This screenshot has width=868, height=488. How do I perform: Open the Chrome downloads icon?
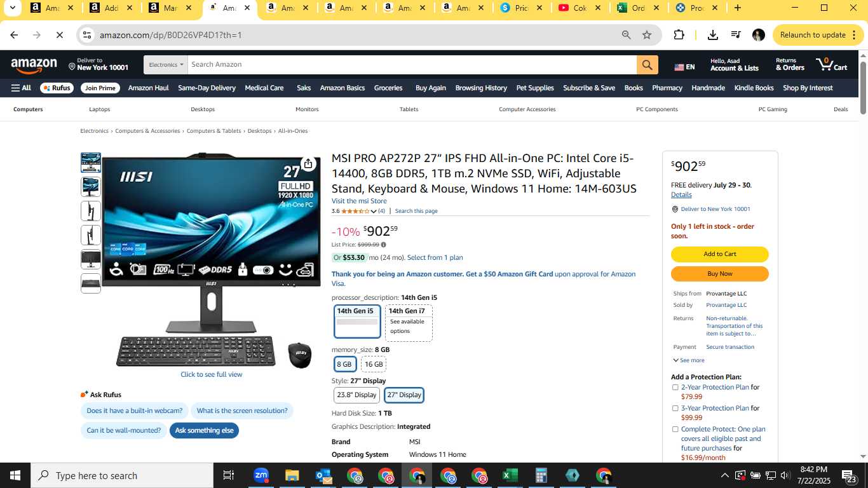click(x=713, y=35)
